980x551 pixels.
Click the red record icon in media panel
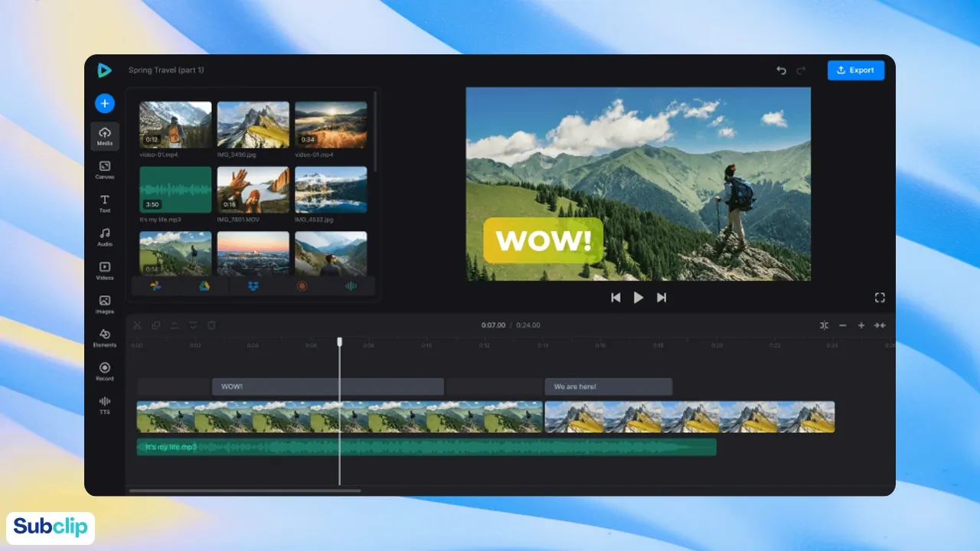pyautogui.click(x=302, y=286)
